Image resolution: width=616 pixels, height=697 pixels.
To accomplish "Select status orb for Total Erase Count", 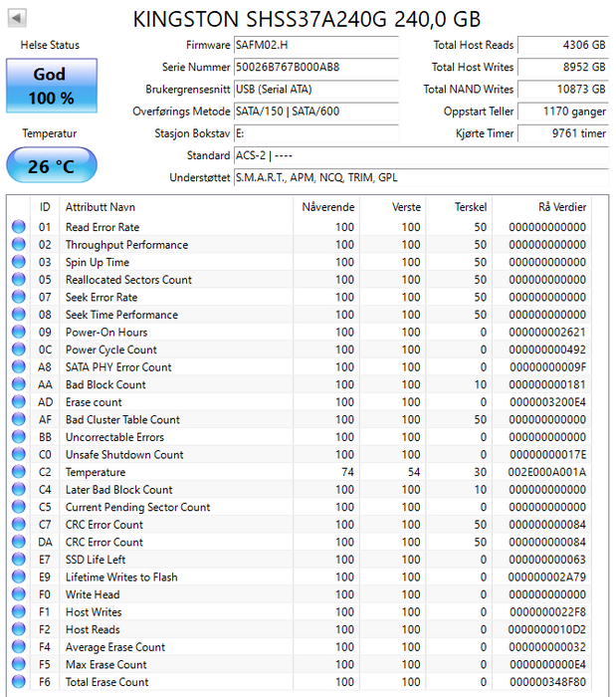I will point(19,681).
